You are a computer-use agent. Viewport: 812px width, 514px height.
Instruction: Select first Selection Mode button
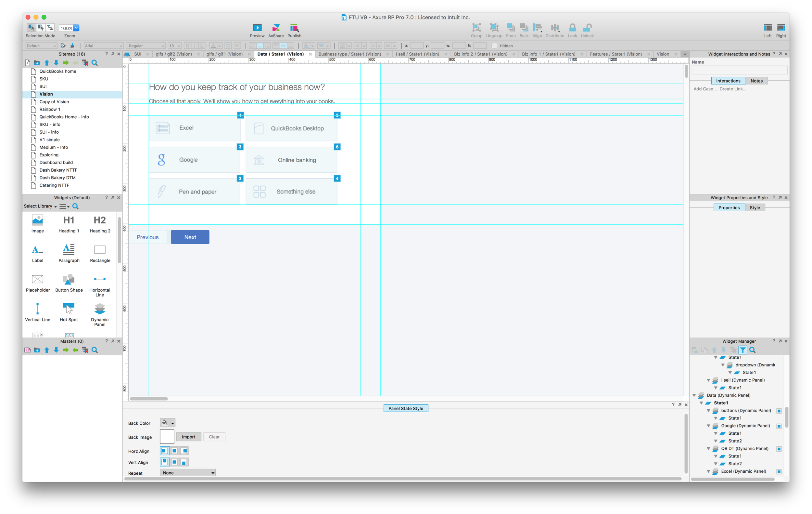pyautogui.click(x=31, y=27)
